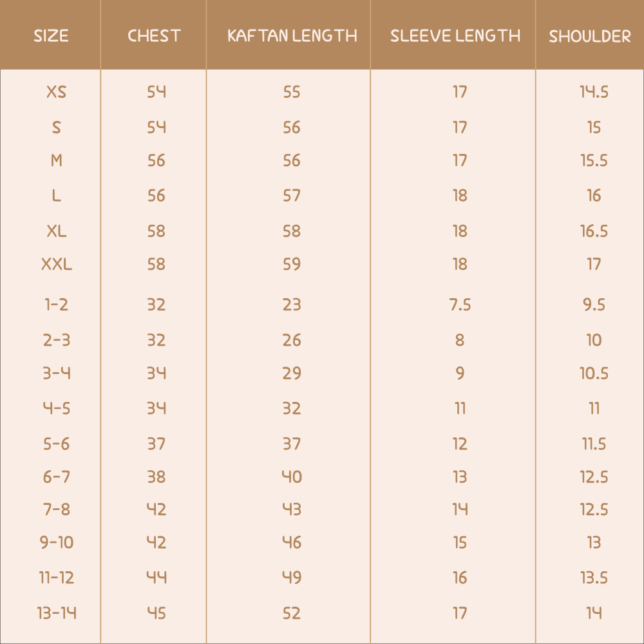The width and height of the screenshot is (644, 644).
Task: Click kaftan length 59 in XXL row
Action: tap(292, 264)
